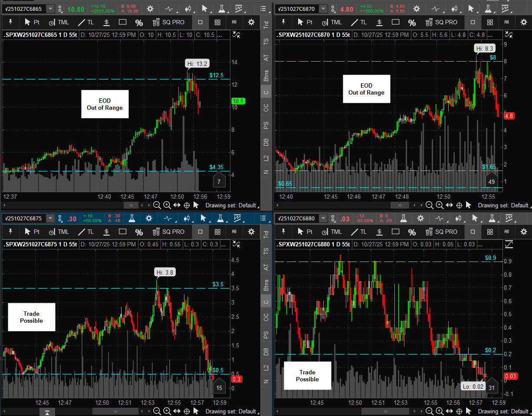This screenshot has height=416, width=532.
Task: Click the $12.5 price level label on C6865 chart
Action: coord(216,75)
